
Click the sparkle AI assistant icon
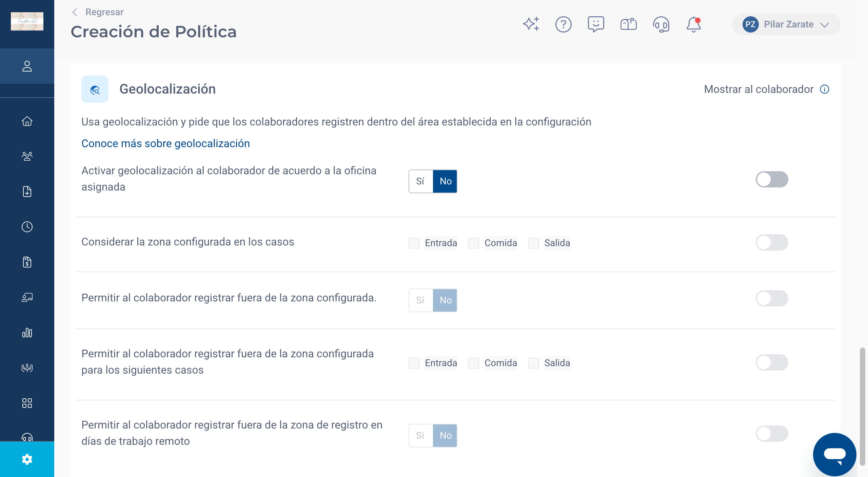[x=531, y=24]
